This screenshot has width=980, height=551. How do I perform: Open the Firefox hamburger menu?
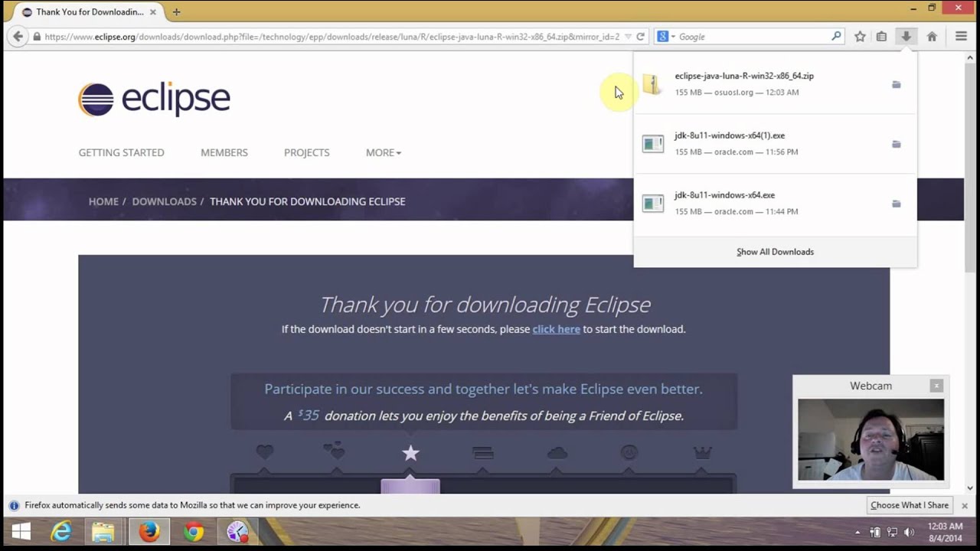(x=961, y=36)
